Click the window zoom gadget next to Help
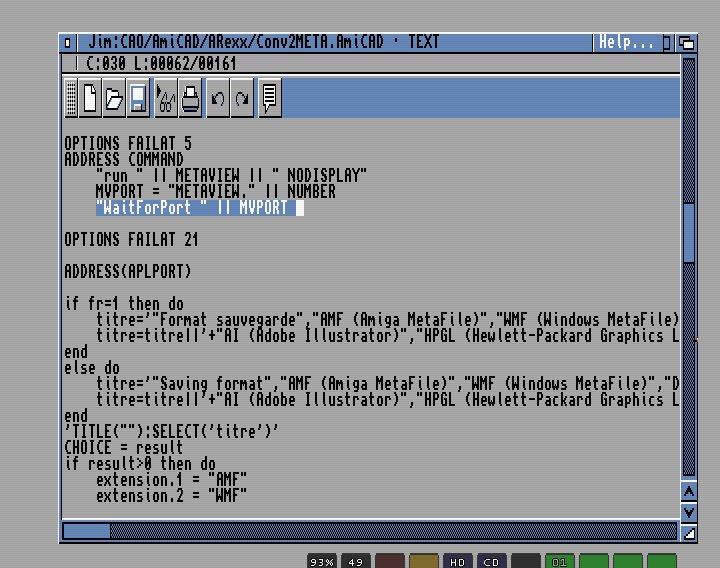The width and height of the screenshot is (720, 568). (x=667, y=43)
